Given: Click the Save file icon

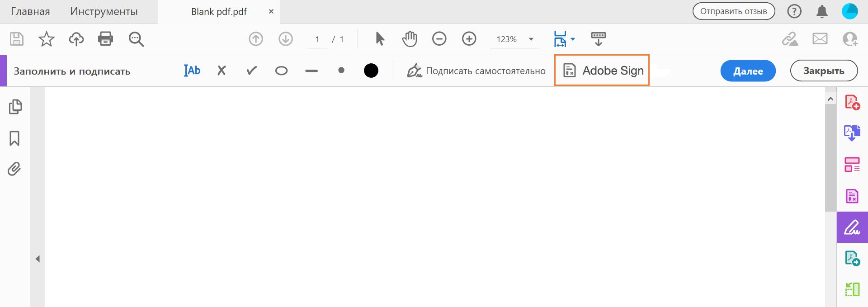Looking at the screenshot, I should 17,39.
